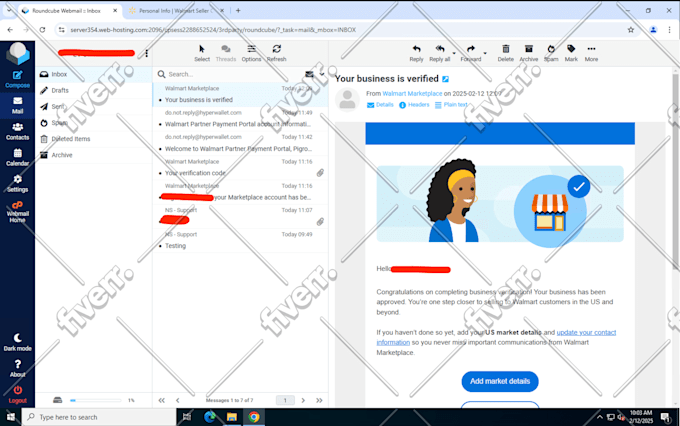Open list Options
Viewport: 680px width, 426px height.
pyautogui.click(x=252, y=53)
